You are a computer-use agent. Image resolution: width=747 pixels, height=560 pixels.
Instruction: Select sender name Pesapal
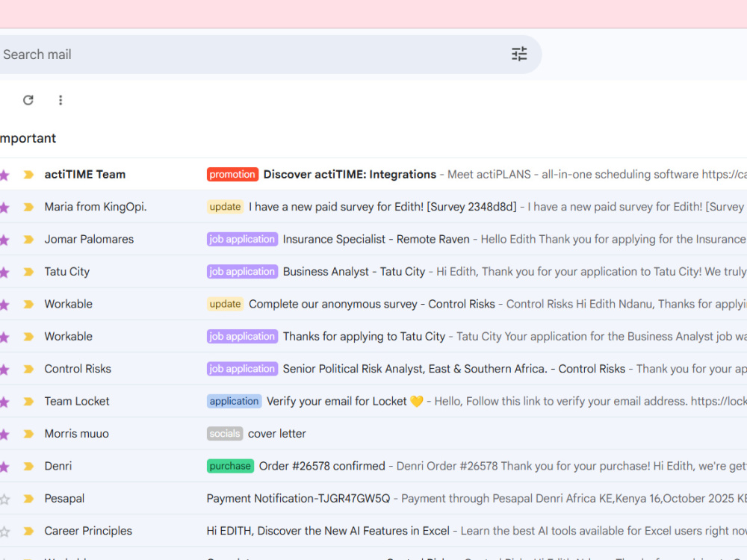64,499
